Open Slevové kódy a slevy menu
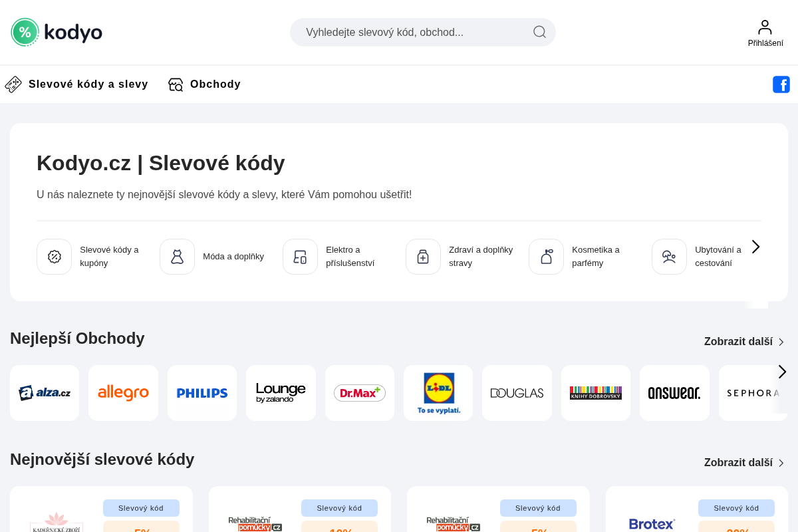 (88, 84)
